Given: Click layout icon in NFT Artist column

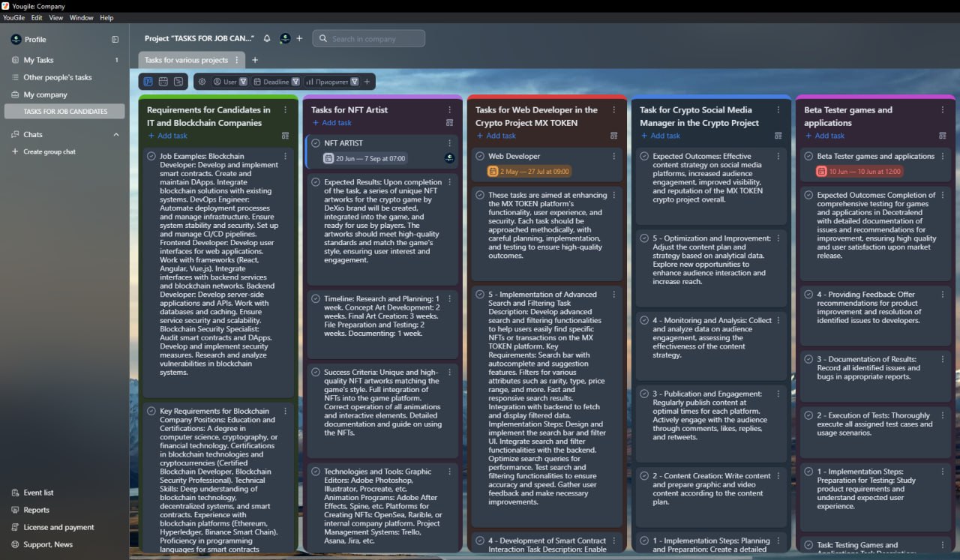Looking at the screenshot, I should (449, 123).
